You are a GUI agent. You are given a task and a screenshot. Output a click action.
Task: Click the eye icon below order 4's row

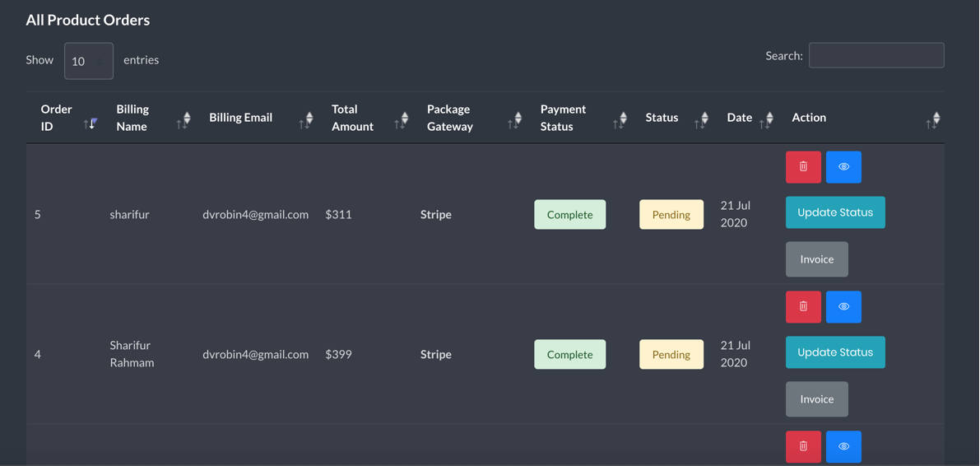pyautogui.click(x=843, y=446)
